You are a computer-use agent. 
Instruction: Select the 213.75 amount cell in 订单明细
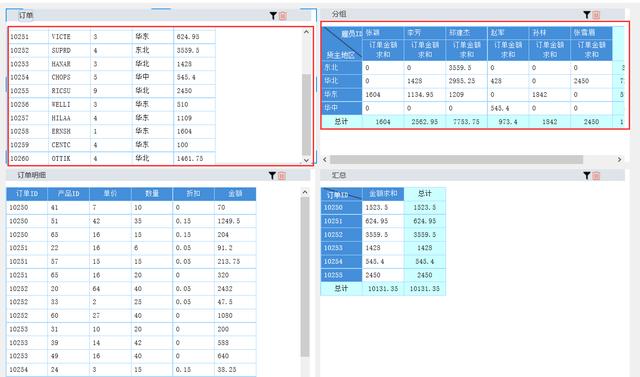(235, 262)
